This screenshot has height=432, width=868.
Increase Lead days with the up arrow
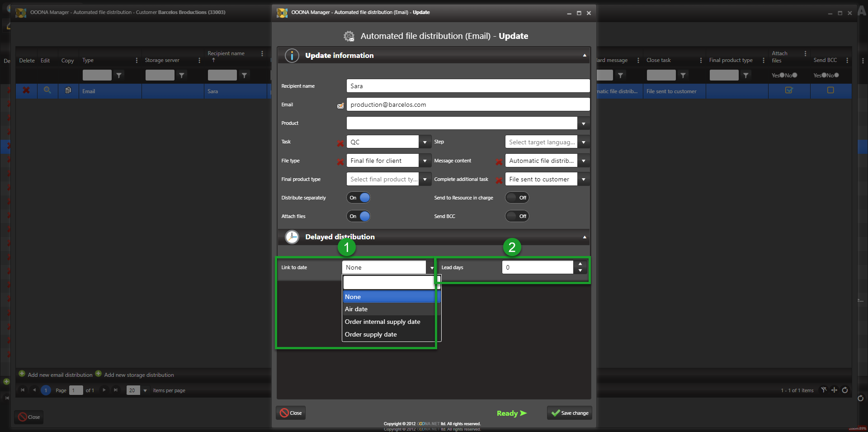point(580,264)
